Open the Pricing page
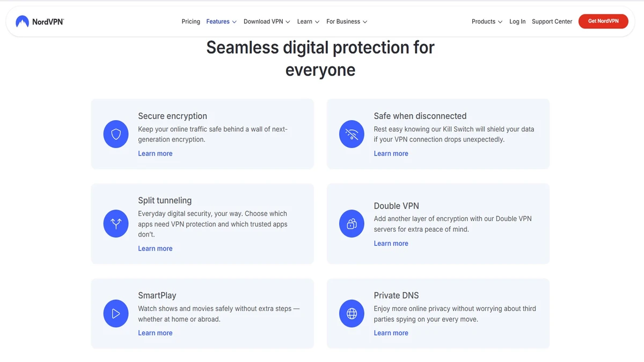644x362 pixels. 191,21
